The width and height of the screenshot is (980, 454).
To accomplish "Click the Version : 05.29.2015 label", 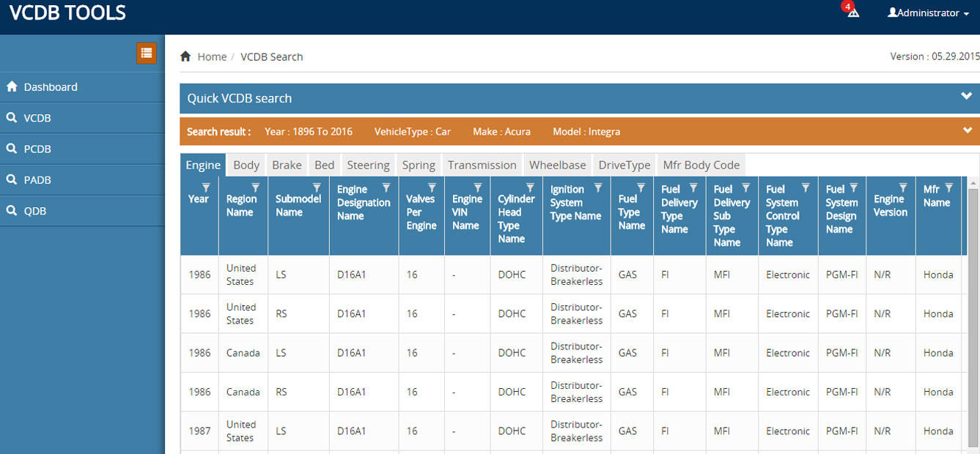I will click(x=935, y=56).
